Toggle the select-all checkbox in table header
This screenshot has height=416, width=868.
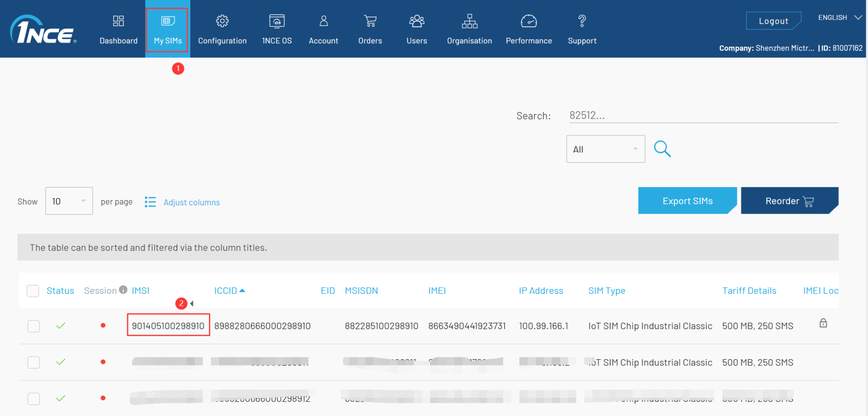click(33, 291)
